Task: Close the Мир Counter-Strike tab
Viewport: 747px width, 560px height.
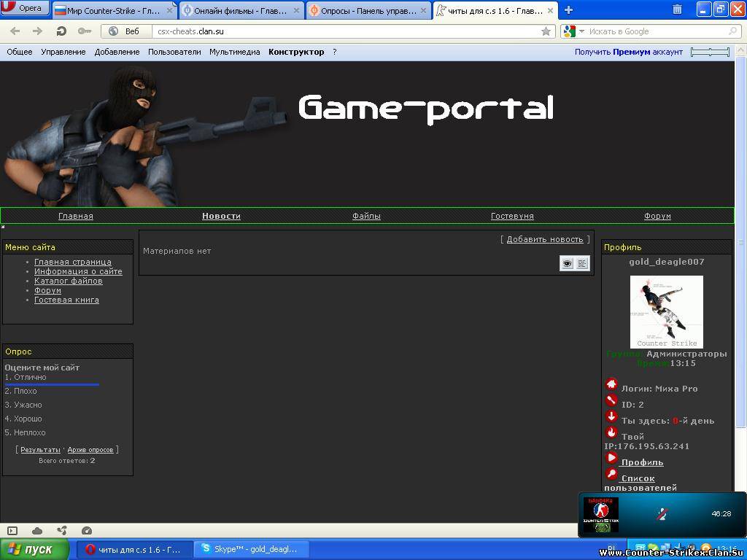Action: tap(169, 10)
